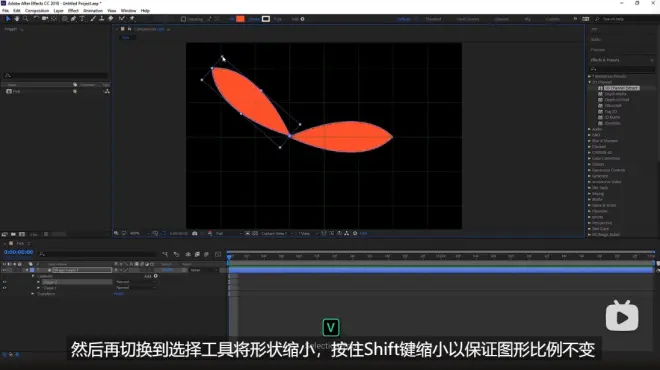Viewport: 660px width, 370px height.
Task: Select the Hand tool
Action: pyautogui.click(x=16, y=19)
